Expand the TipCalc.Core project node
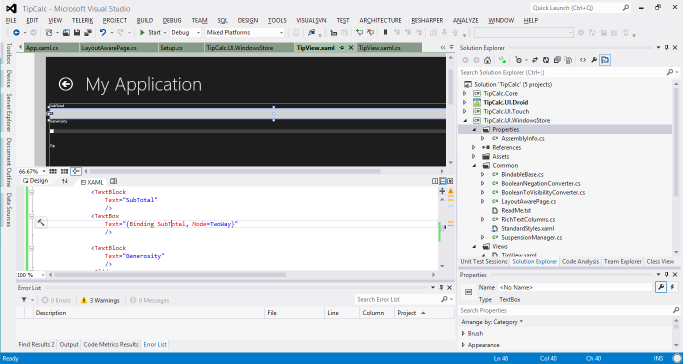Viewport: 683px width, 364px height. point(464,93)
